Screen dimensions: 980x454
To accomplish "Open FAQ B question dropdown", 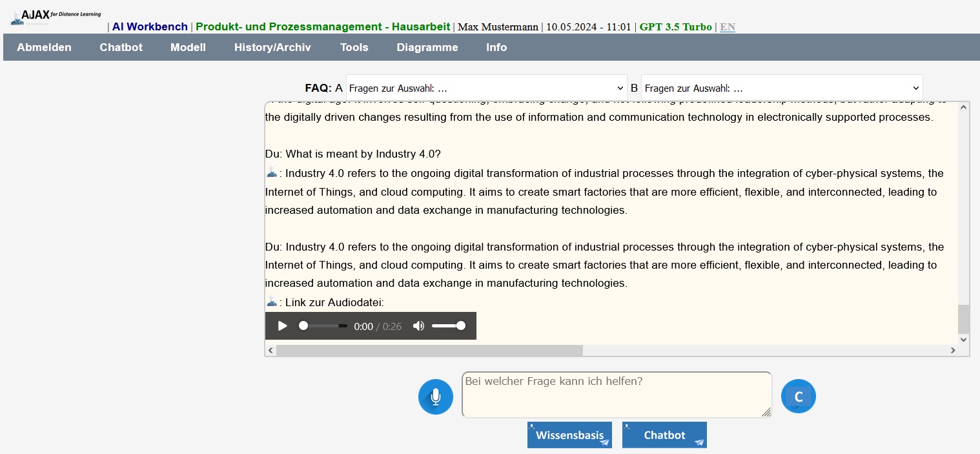I will click(x=781, y=88).
